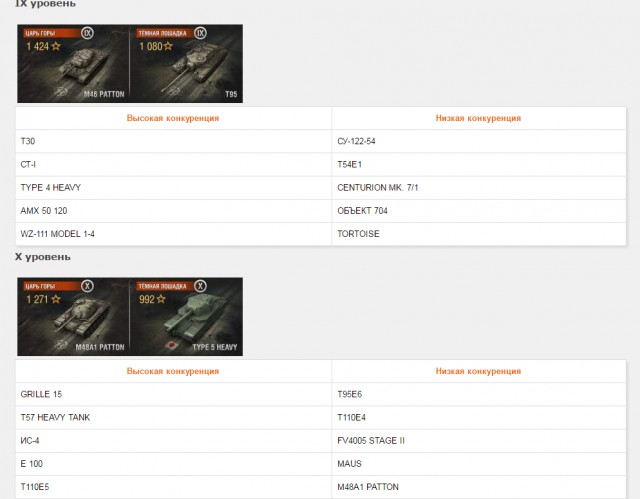Click the star icon next to 1 080
The height and width of the screenshot is (499, 640).
[x=168, y=46]
